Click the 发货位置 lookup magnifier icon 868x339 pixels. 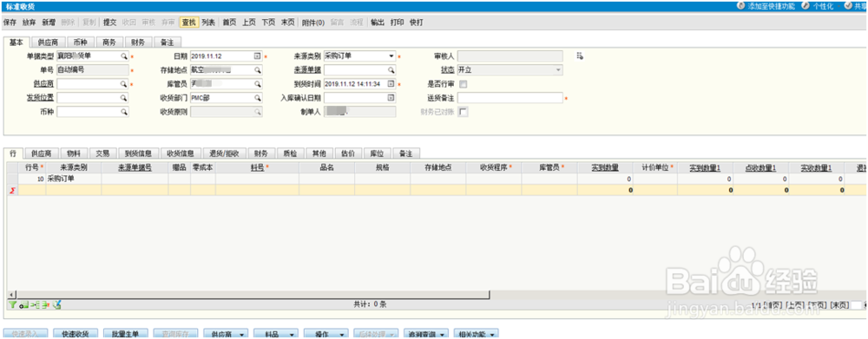tap(123, 98)
